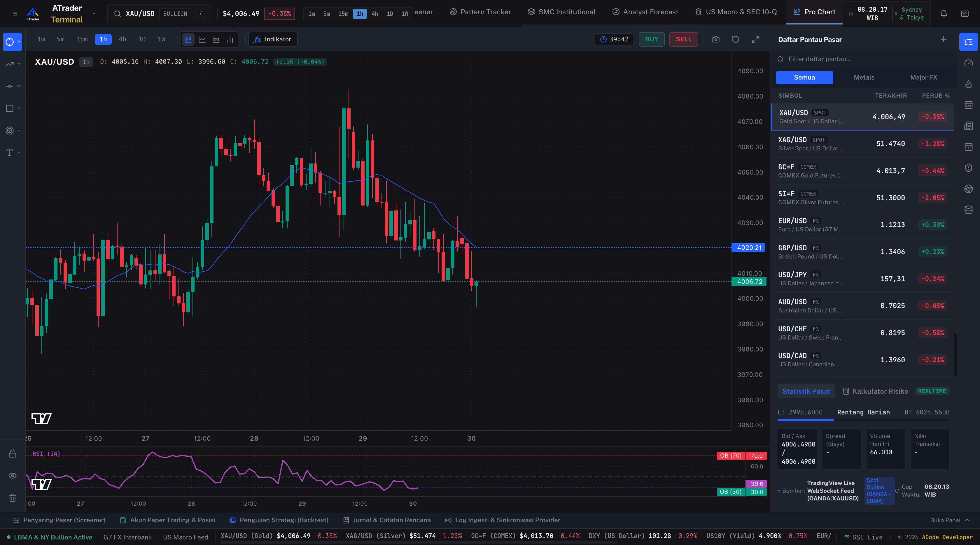Set chart toolbar timeframe to 1W
Image resolution: width=980 pixels, height=545 pixels.
tap(161, 39)
